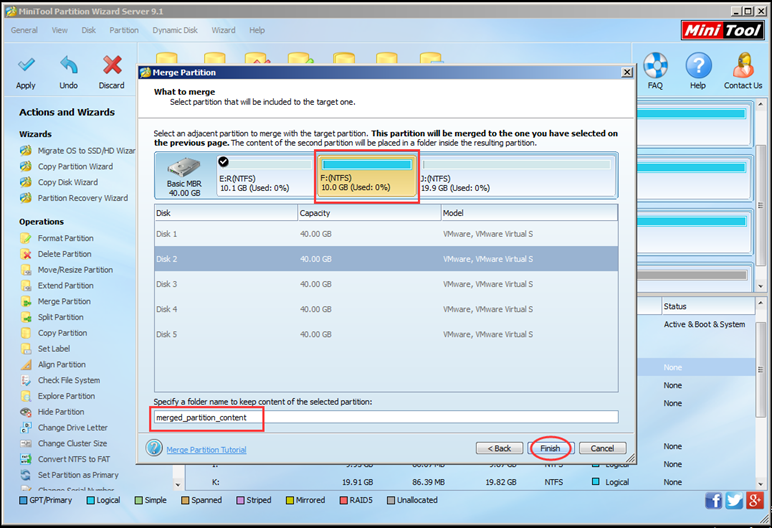This screenshot has width=773, height=528.
Task: Choose Move/Resize Partition operation
Action: 67,270
